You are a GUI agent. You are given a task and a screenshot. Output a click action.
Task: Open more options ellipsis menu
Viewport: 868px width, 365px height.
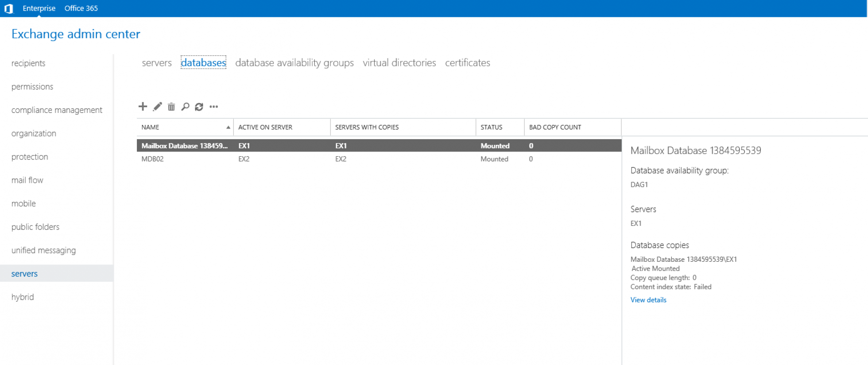[214, 107]
